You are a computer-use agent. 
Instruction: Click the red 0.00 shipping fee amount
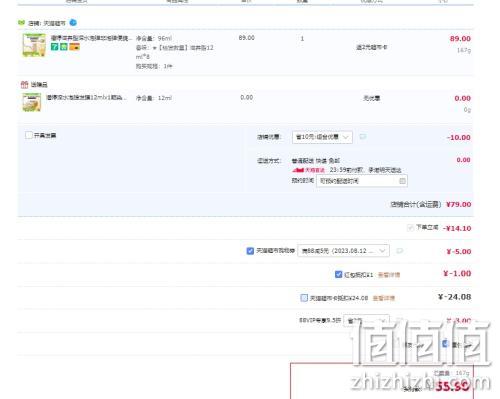coord(463,160)
